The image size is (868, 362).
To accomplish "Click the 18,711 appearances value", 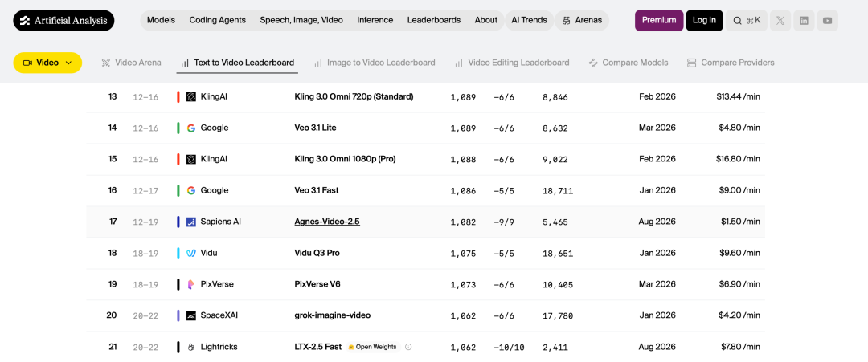I will (558, 191).
